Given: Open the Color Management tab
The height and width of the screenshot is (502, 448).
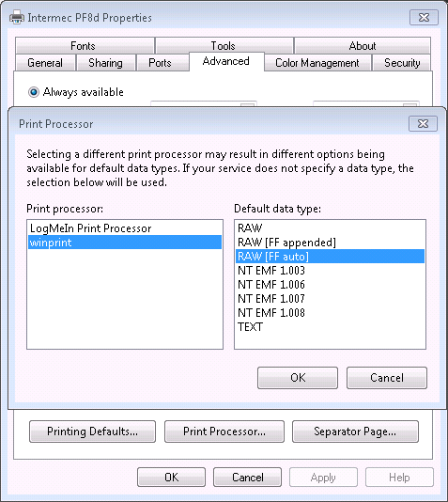Looking at the screenshot, I should pyautogui.click(x=317, y=63).
